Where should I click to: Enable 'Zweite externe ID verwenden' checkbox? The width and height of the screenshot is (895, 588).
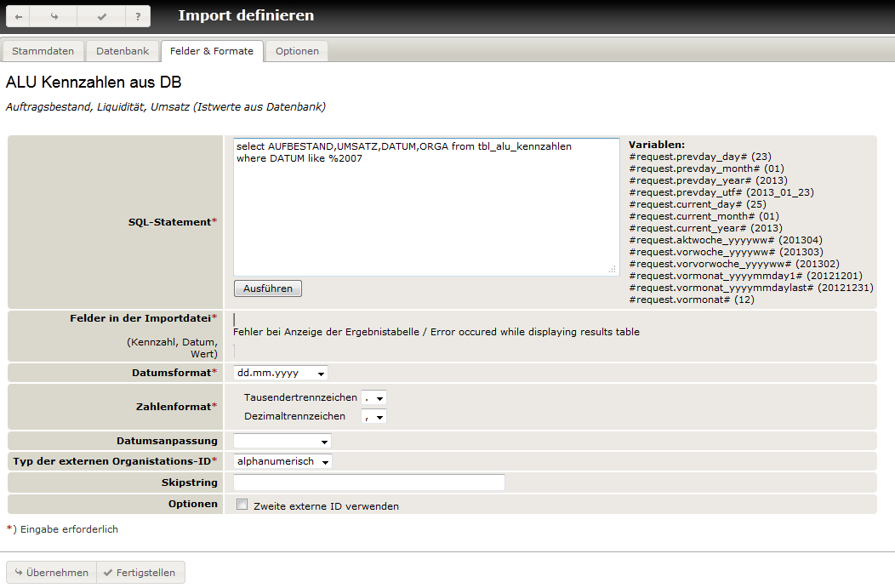click(x=242, y=505)
